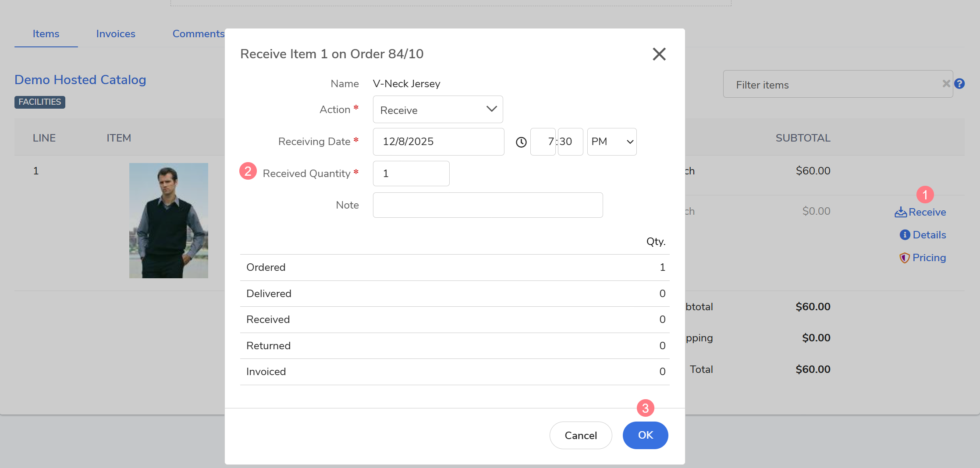
Task: Click the hour field showing 7
Action: pyautogui.click(x=543, y=142)
